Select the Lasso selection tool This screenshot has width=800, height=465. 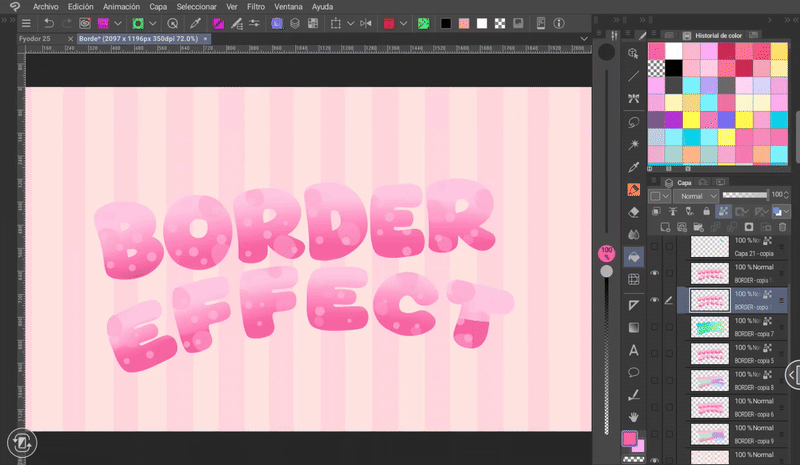coord(633,121)
